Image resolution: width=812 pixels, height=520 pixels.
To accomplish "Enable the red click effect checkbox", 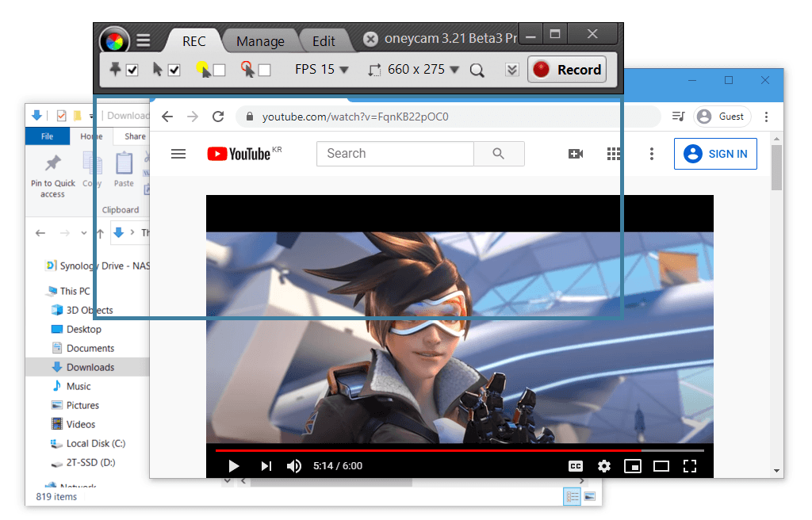I will point(265,70).
